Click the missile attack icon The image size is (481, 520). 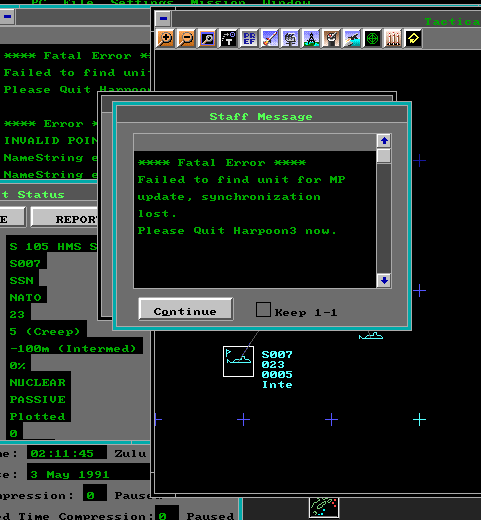pos(270,38)
